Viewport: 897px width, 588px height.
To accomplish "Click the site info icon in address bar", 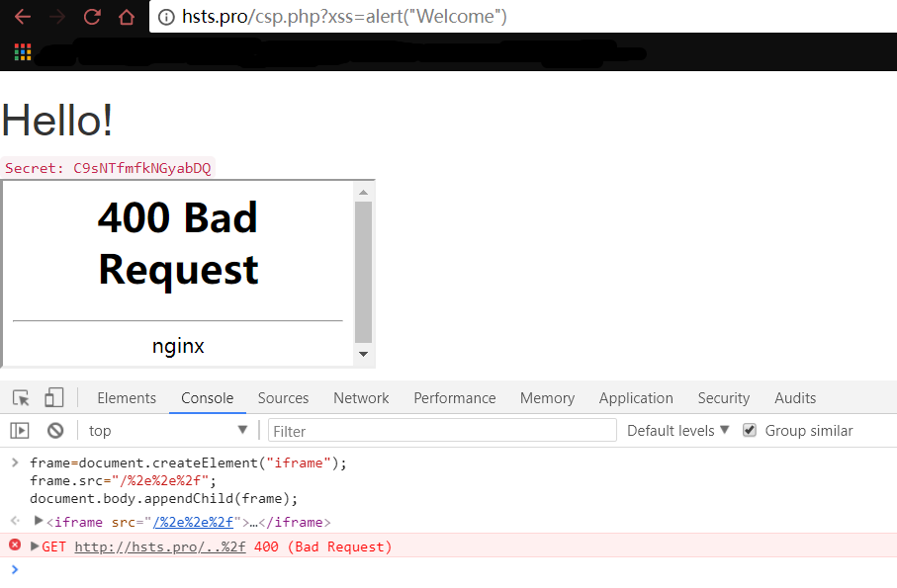I will click(166, 17).
